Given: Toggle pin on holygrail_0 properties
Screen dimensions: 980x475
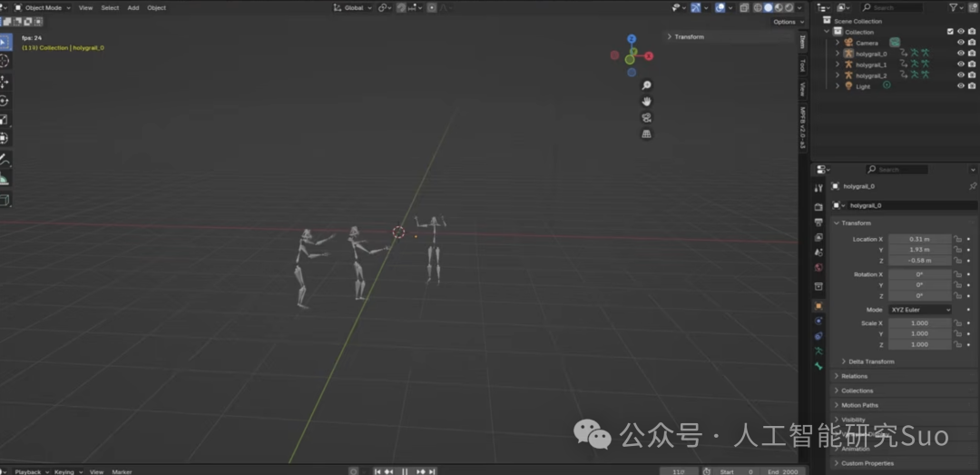Looking at the screenshot, I should pos(973,186).
